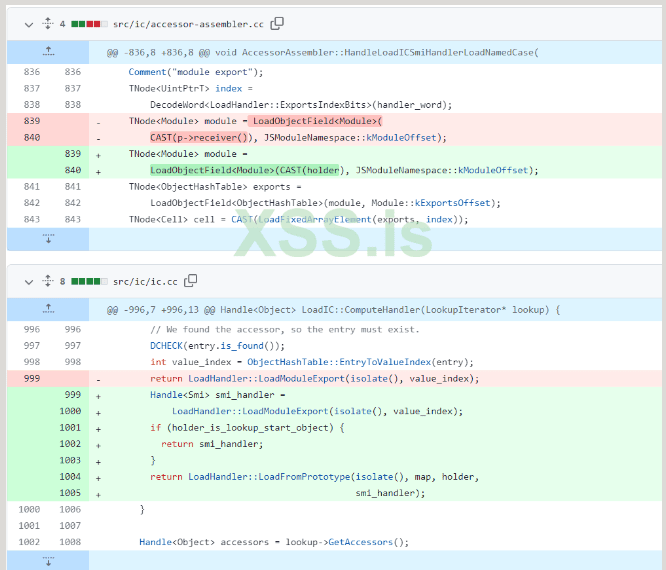666x570 pixels.
Task: Expand hidden lines below line 1008
Action: (x=47, y=560)
